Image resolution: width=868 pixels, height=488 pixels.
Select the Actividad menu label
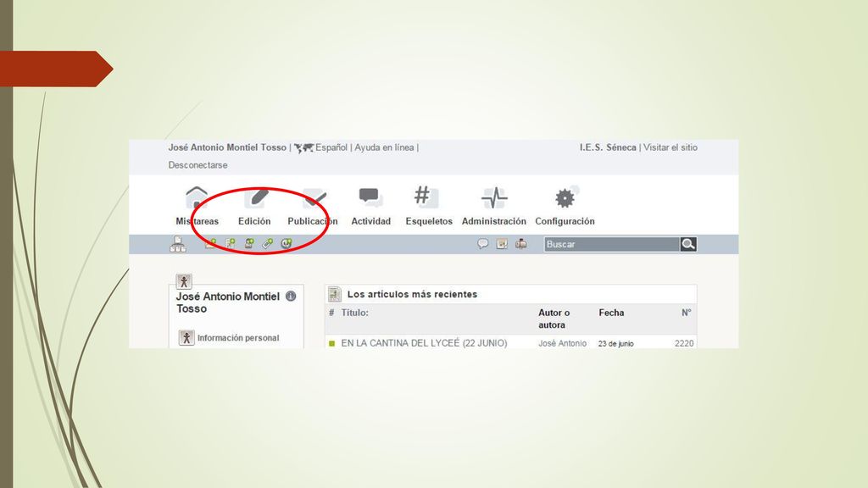point(371,221)
